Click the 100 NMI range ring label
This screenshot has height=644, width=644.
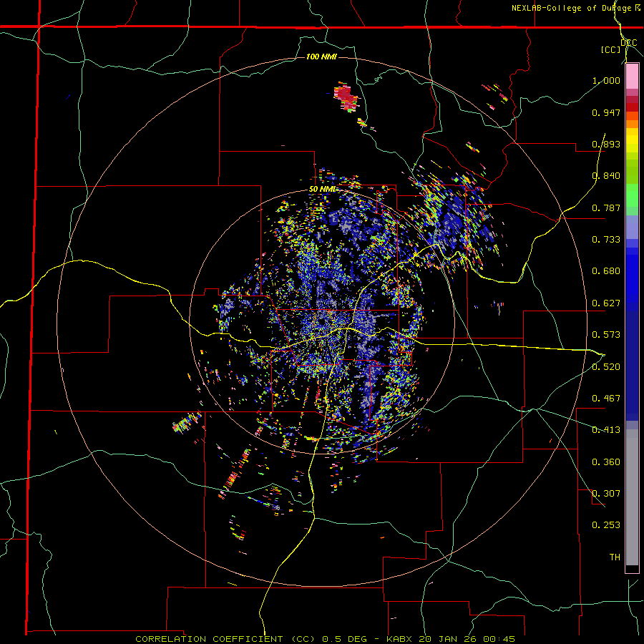tap(321, 57)
